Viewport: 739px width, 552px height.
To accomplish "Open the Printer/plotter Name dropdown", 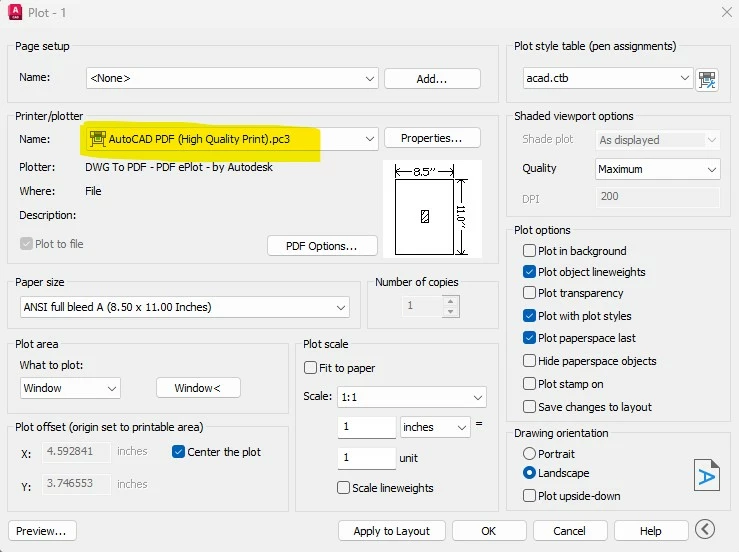I will [232, 139].
